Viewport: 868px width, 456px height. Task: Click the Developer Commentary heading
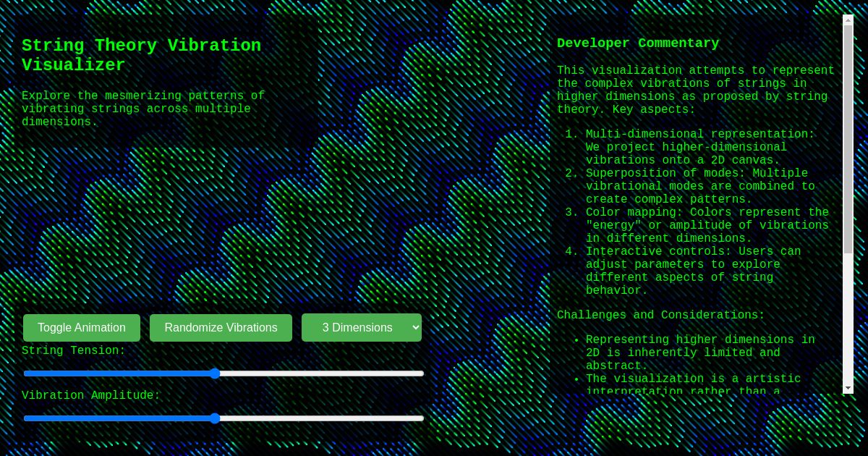tap(638, 43)
